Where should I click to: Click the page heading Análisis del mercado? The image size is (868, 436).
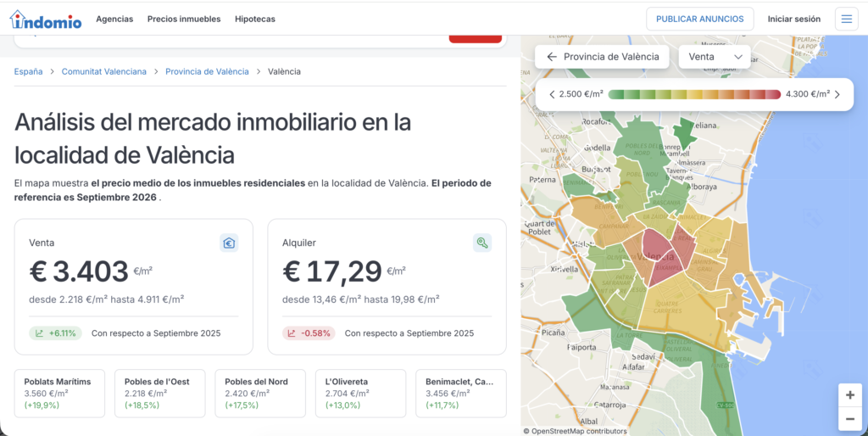(x=213, y=138)
